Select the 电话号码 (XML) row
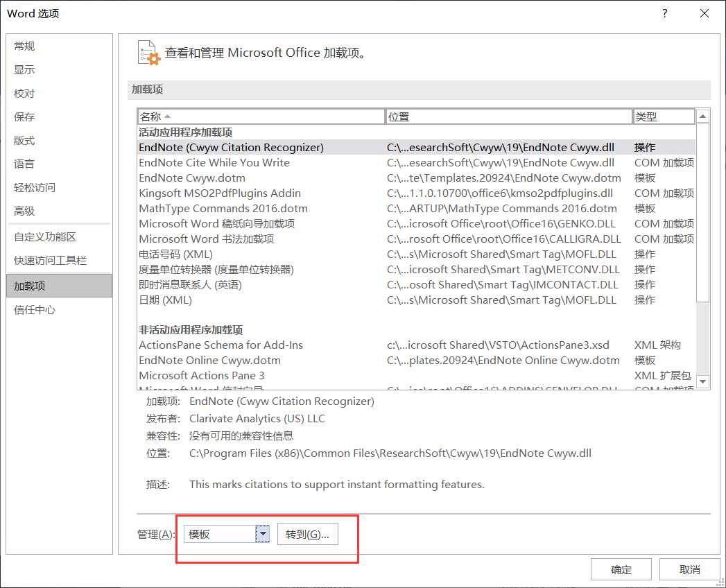 [416, 254]
